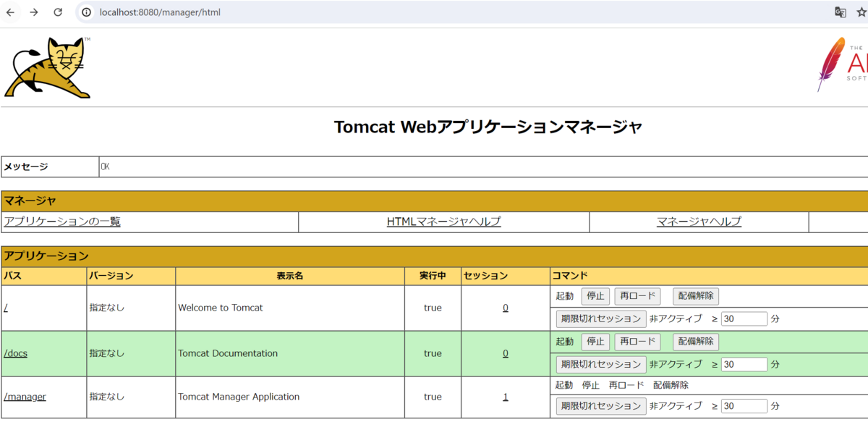Open the translate page icon
The image size is (868, 430).
841,12
